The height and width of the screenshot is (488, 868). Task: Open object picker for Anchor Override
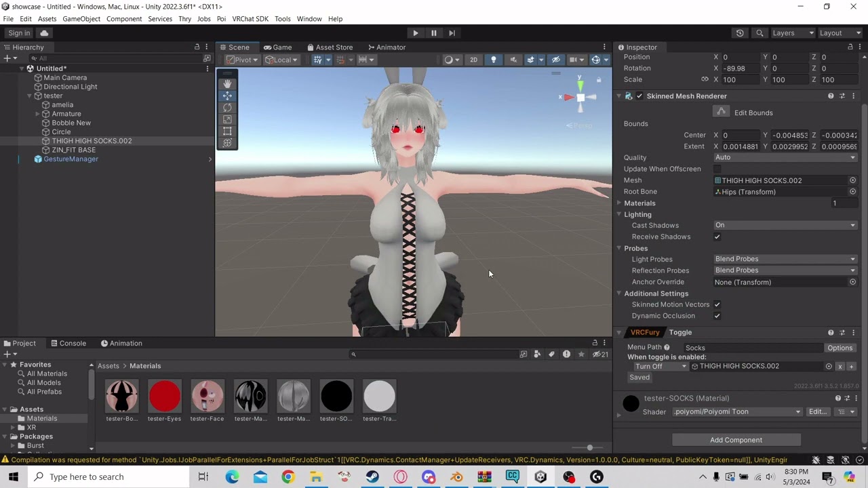pos(852,282)
